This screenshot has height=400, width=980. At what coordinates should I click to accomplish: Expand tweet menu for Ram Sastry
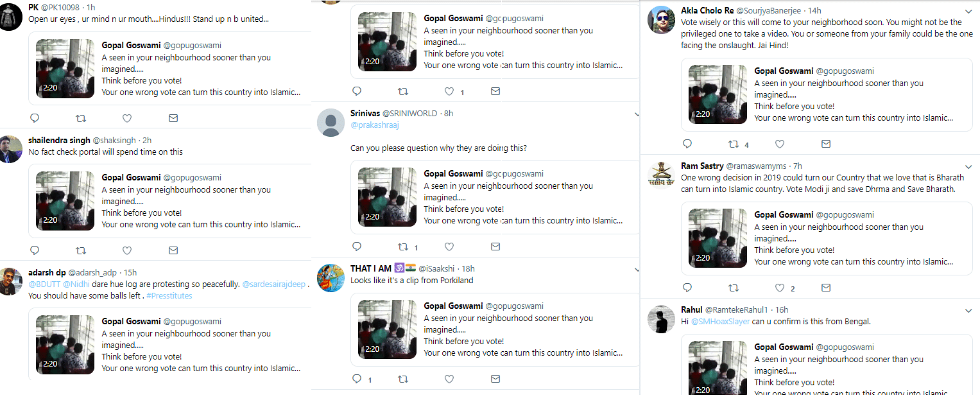[x=968, y=167]
